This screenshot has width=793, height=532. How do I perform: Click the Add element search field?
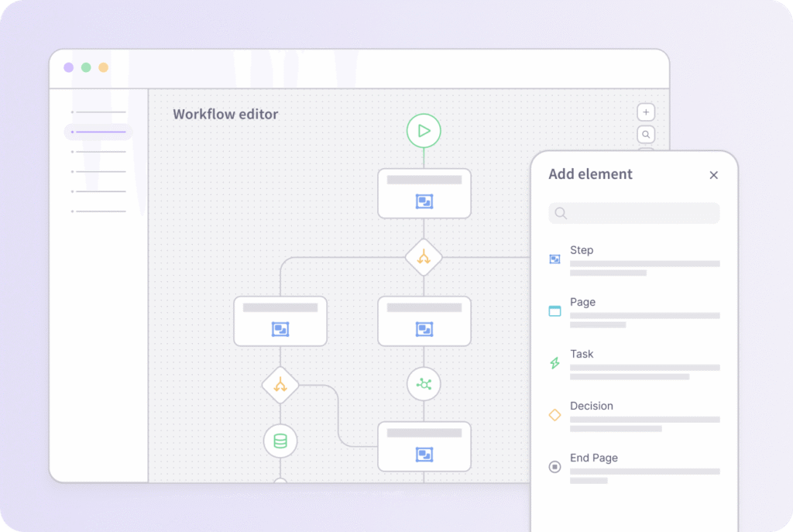coord(634,213)
